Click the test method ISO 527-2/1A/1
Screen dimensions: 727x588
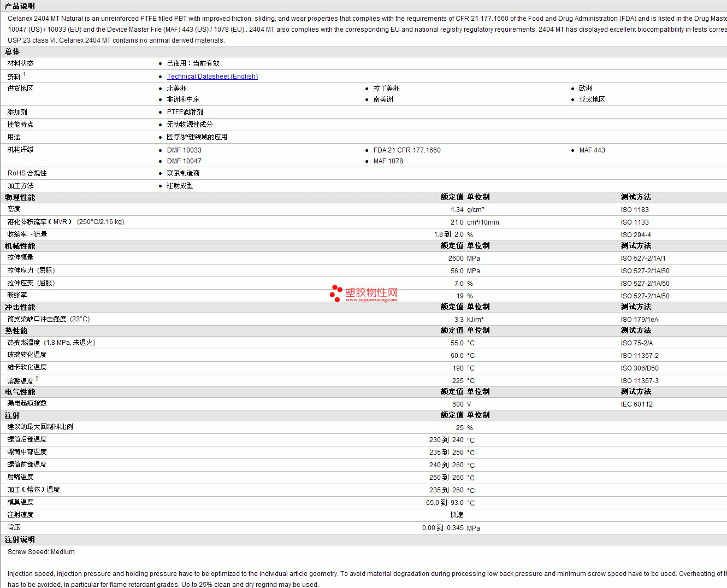(x=643, y=258)
